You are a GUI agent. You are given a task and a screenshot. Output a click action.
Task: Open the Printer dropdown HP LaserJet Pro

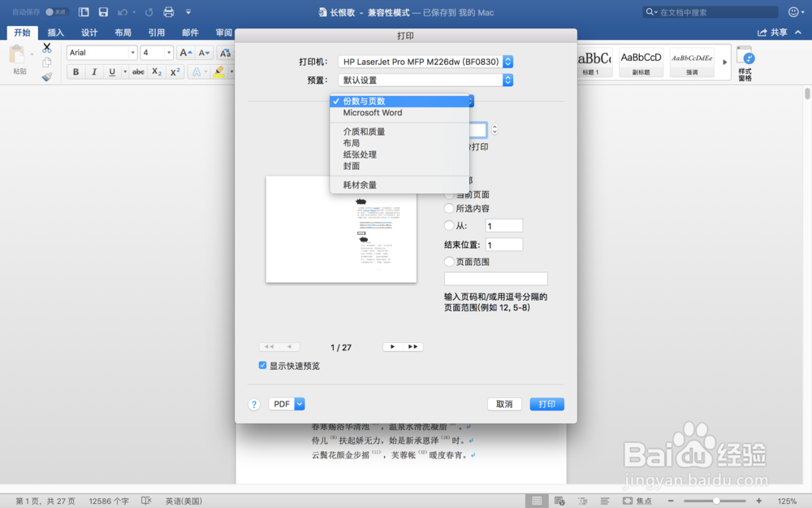point(425,62)
